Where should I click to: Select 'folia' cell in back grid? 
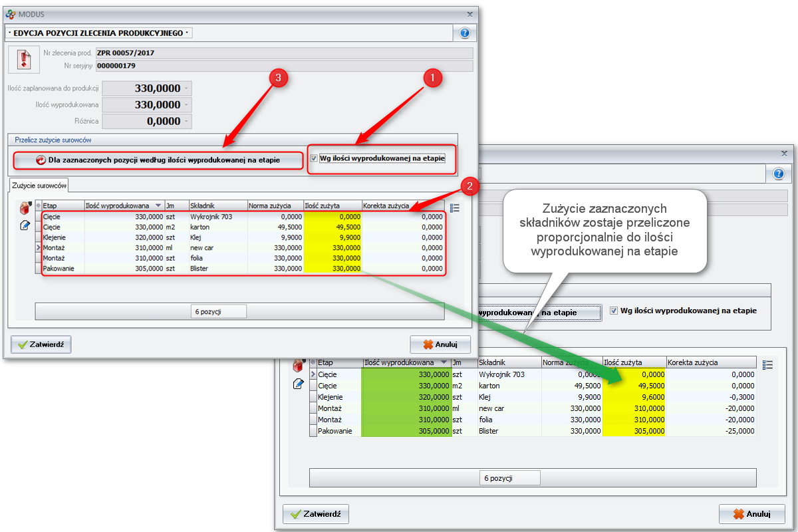509,420
